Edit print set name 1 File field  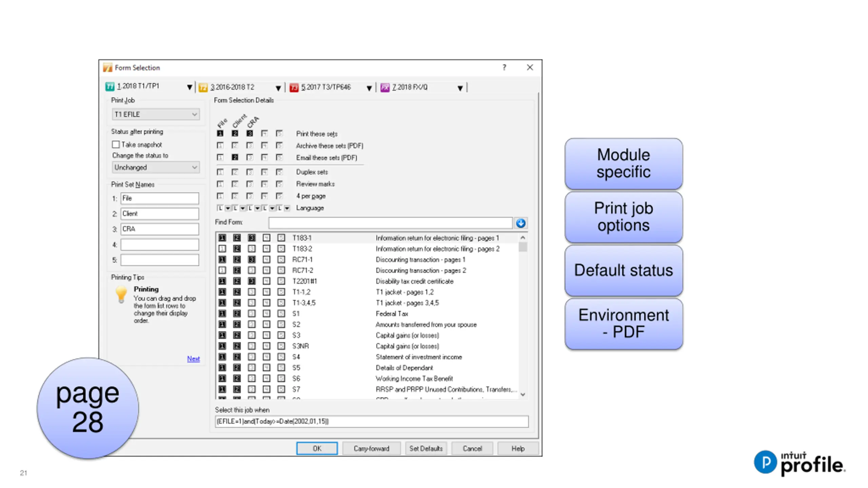coord(160,198)
